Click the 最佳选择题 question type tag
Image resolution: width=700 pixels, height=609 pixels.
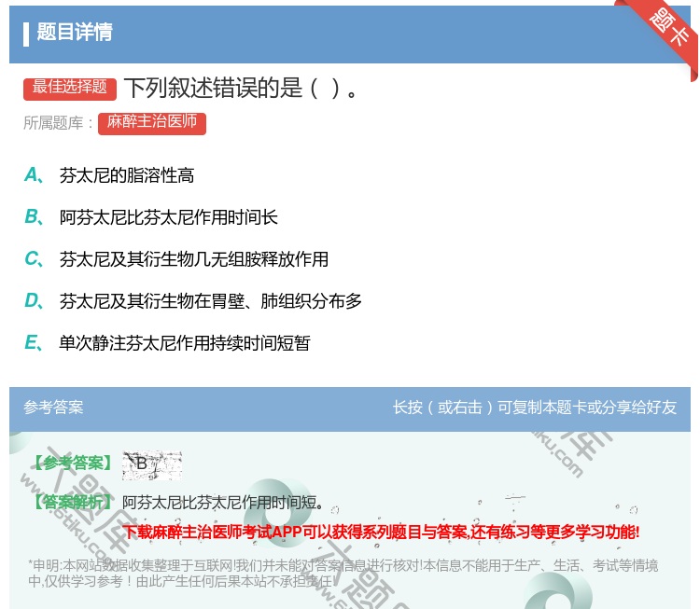point(70,88)
